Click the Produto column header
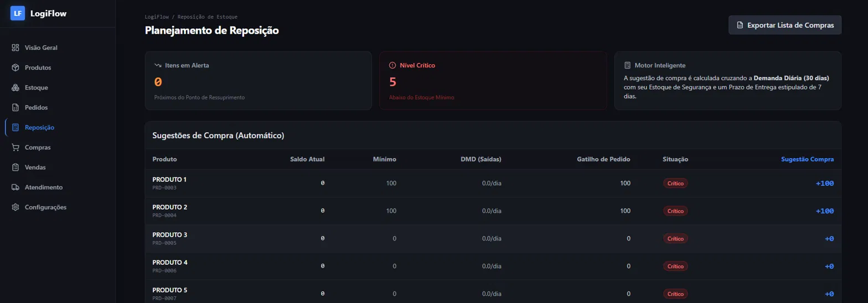Viewport: 868px width, 303px height. point(164,159)
